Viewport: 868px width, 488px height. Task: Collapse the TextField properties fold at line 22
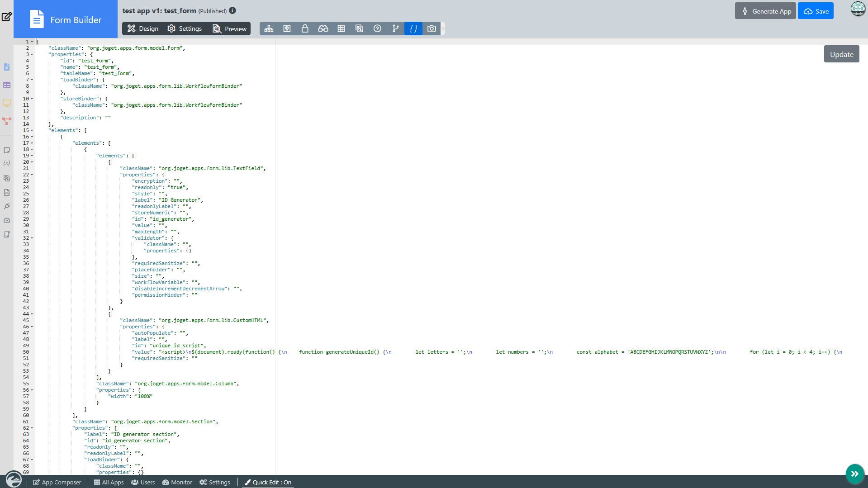pyautogui.click(x=32, y=175)
